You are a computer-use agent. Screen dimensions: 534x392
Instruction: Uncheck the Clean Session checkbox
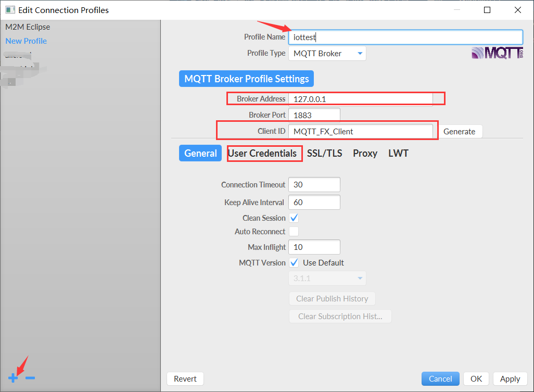coord(294,218)
